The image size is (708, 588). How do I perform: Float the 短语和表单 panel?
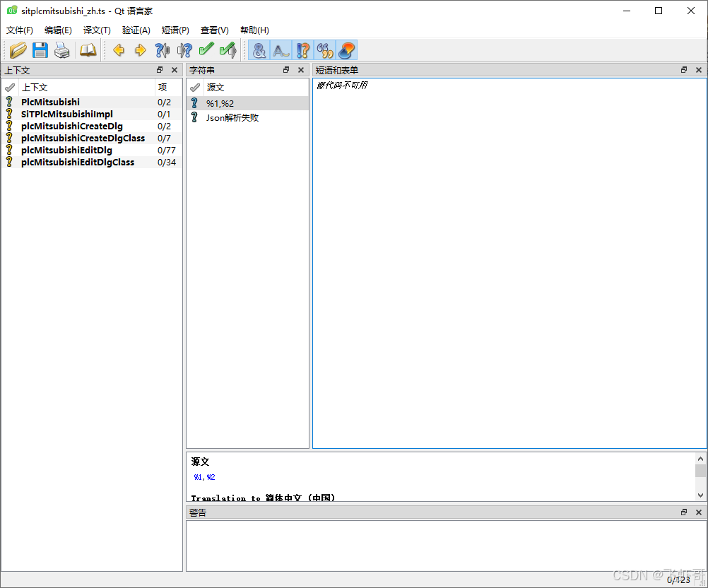(x=683, y=70)
